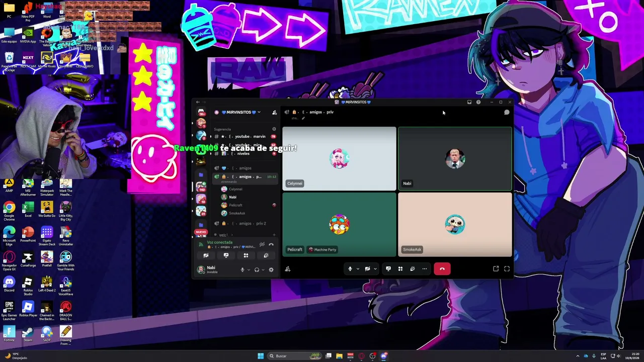Open the niveles channel
The width and height of the screenshot is (644, 362).
coord(245,153)
